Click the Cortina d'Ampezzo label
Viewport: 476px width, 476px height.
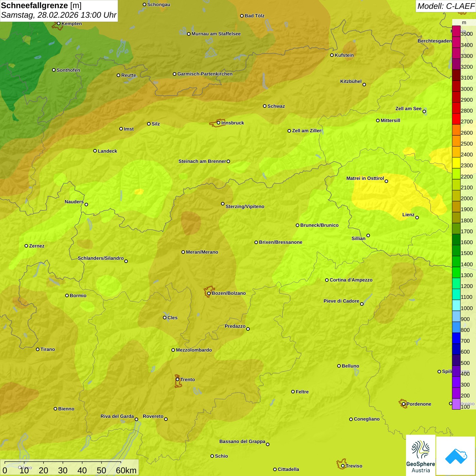(x=351, y=280)
